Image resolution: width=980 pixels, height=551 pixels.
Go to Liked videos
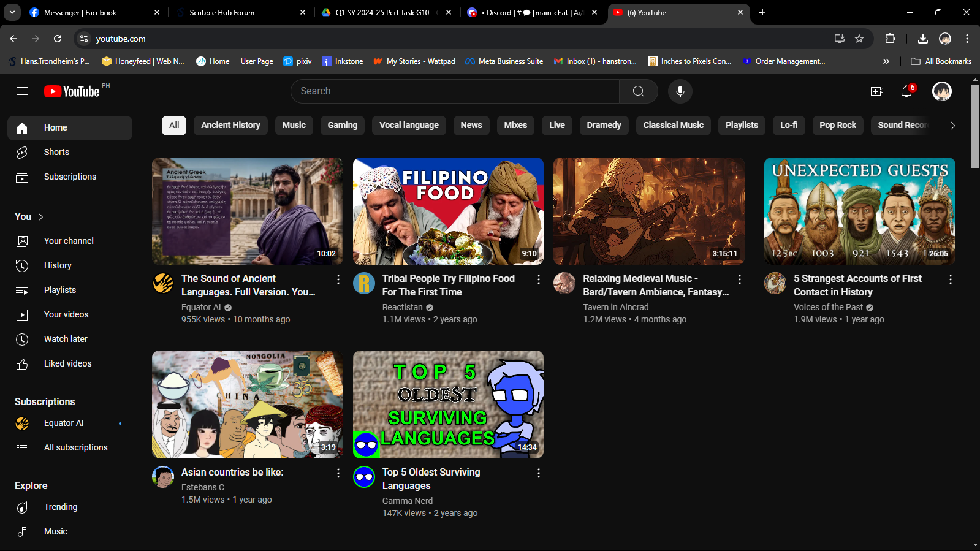tap(67, 363)
